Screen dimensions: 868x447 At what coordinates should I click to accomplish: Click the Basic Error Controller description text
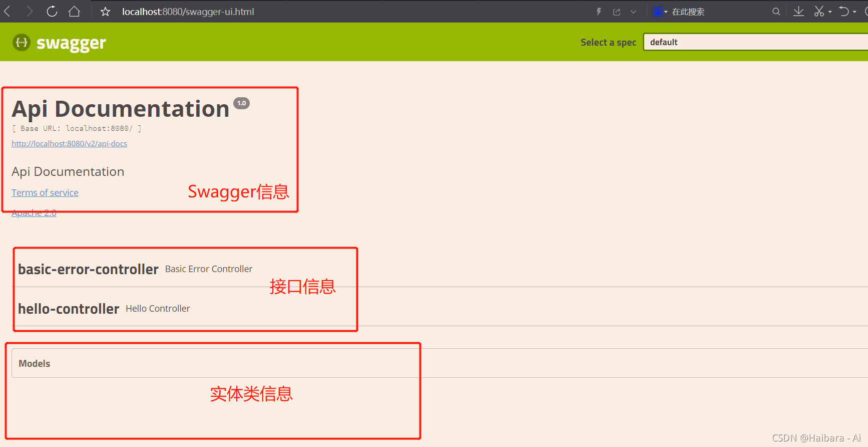click(209, 269)
